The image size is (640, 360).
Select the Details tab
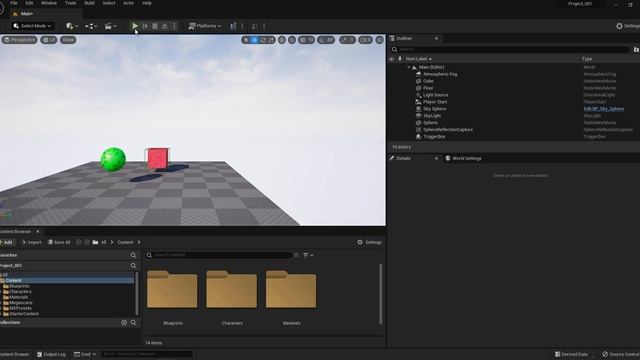[403, 158]
